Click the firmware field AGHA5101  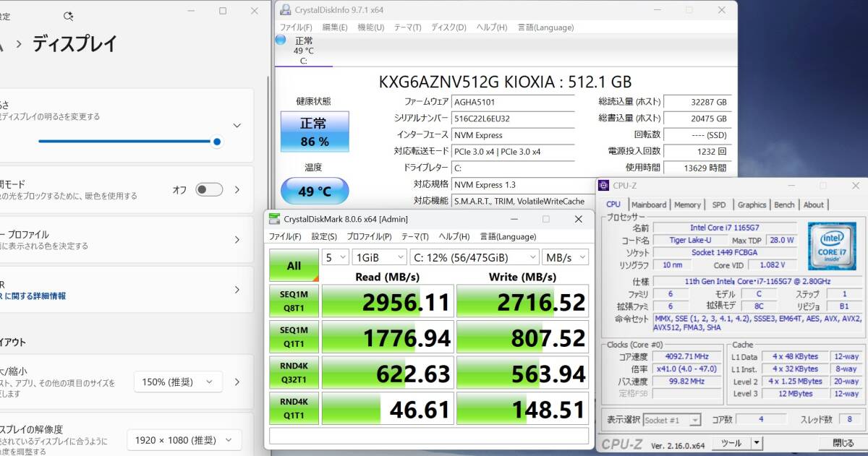pos(513,102)
